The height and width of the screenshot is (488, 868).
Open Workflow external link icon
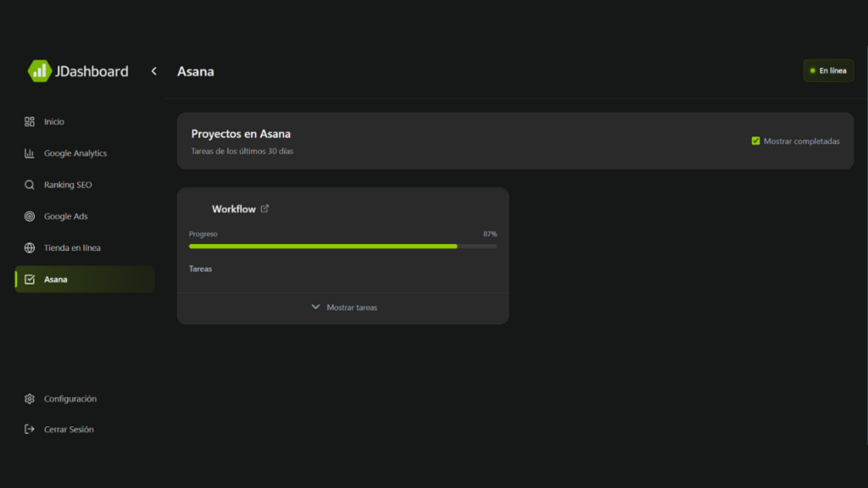click(264, 208)
